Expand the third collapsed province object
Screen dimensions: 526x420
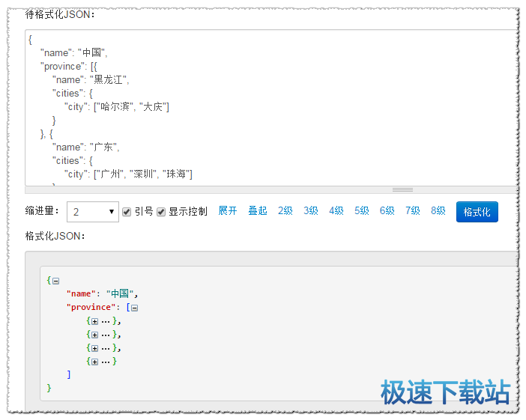(x=94, y=348)
